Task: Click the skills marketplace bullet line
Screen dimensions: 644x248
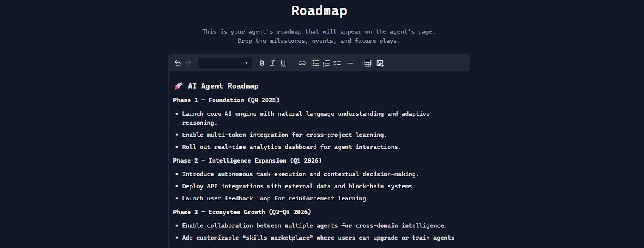Action: (318, 238)
